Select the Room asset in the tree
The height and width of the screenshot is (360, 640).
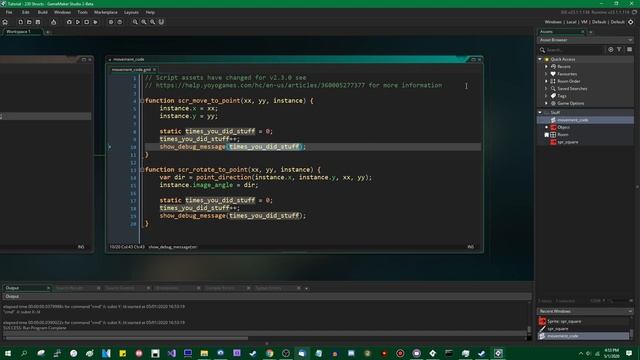pyautogui.click(x=562, y=135)
